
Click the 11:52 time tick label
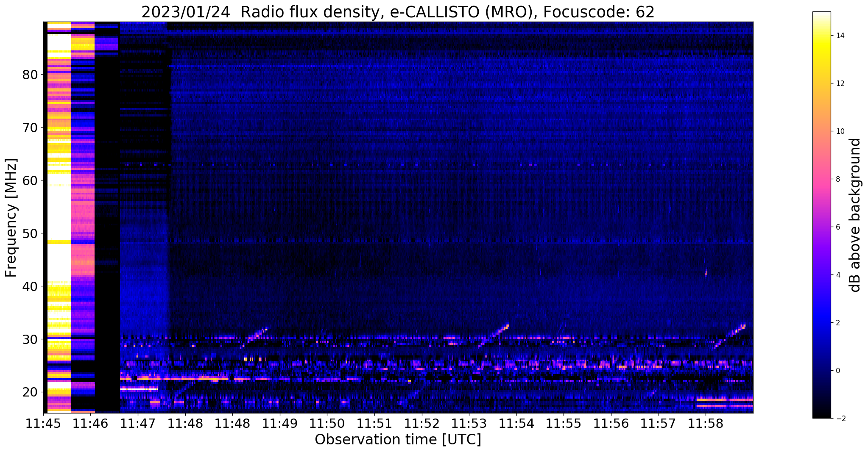(421, 423)
